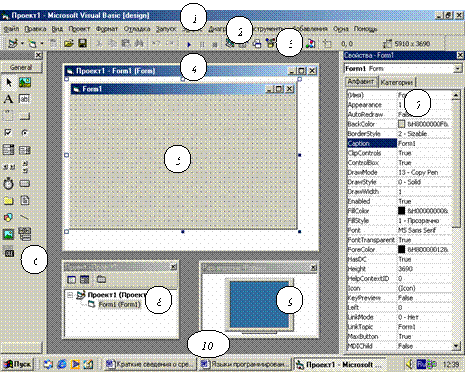The width and height of the screenshot is (465, 372).
Task: Select the CheckBox tool in toolbox
Action: pos(8,133)
